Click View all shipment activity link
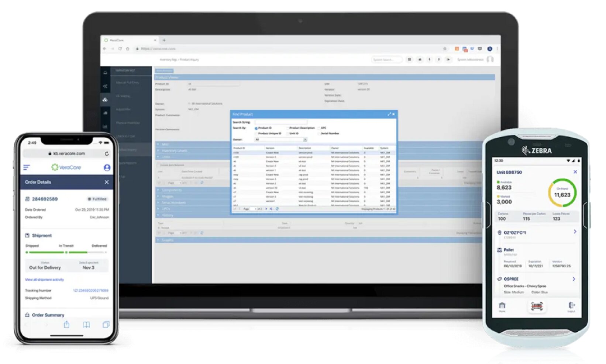 [x=44, y=280]
